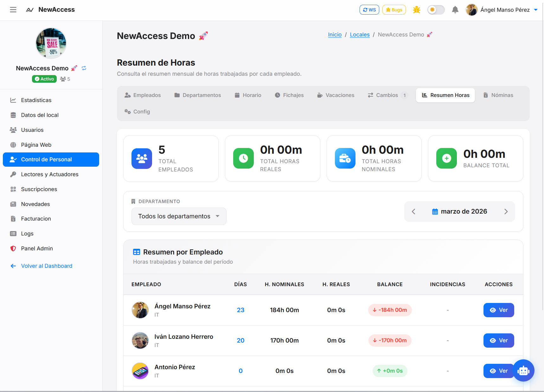
Task: Open Suscripciones in sidebar
Action: click(x=51, y=190)
